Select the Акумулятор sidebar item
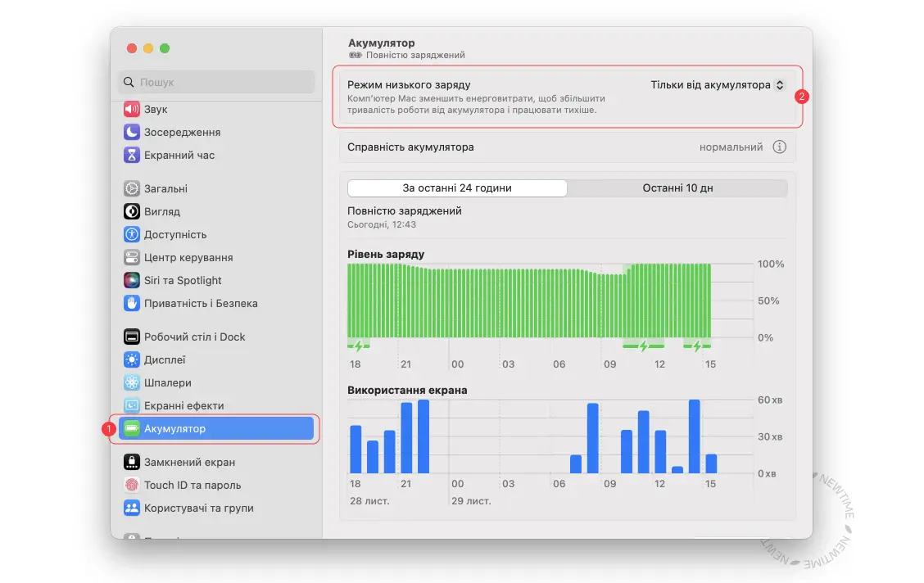 point(216,428)
